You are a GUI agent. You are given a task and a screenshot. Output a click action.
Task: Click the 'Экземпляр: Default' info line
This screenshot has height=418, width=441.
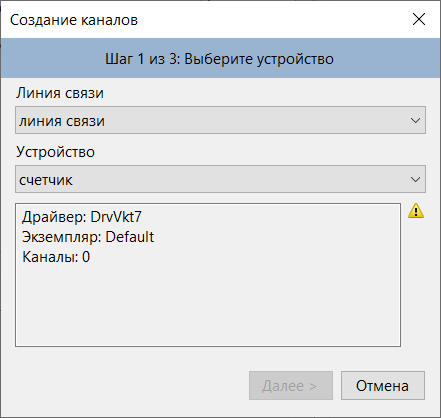click(x=88, y=237)
